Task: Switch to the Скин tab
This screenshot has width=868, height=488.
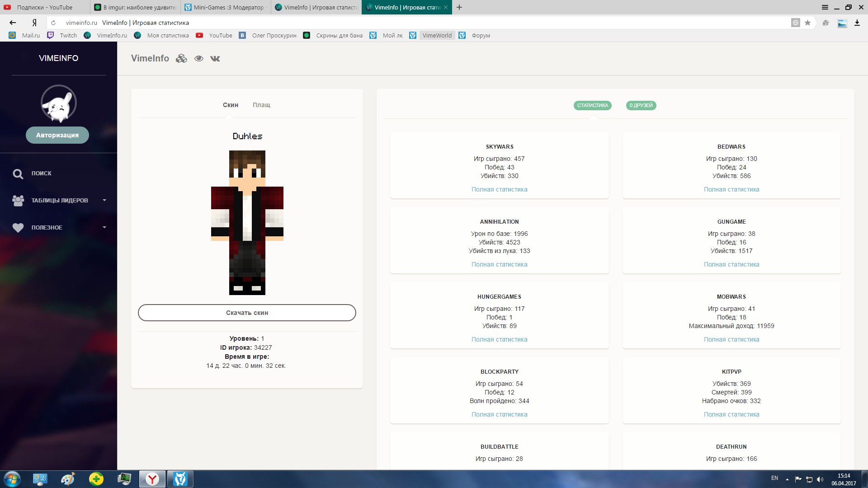Action: [231, 105]
